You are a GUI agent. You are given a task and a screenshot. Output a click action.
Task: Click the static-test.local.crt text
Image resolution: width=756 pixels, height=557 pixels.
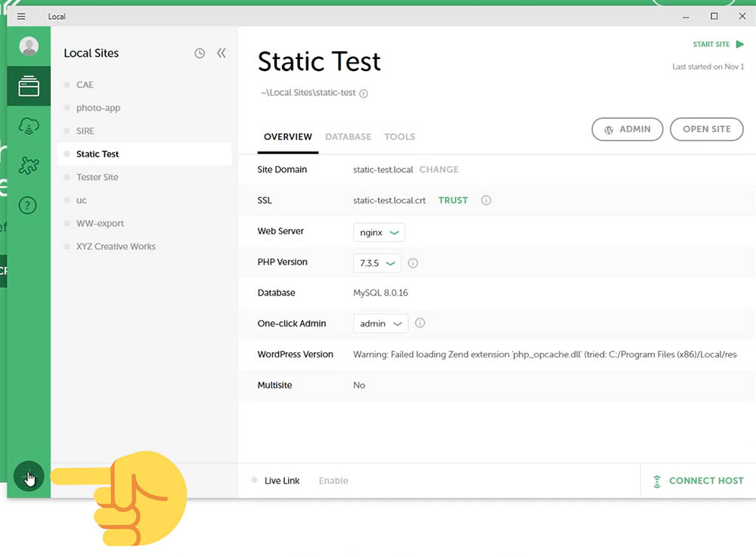click(389, 200)
